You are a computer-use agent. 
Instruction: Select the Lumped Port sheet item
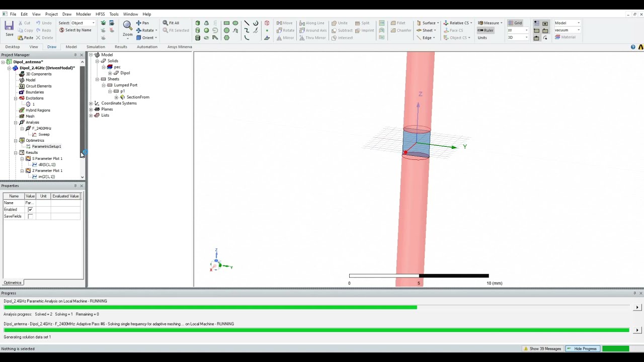click(125, 85)
